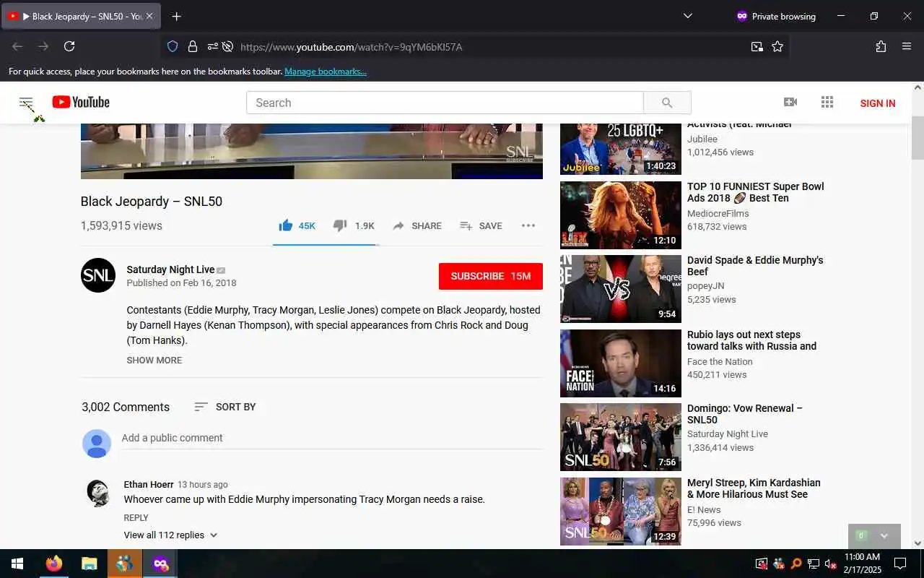Click the MediocreFilms channel name
924x578 pixels.
pos(718,213)
